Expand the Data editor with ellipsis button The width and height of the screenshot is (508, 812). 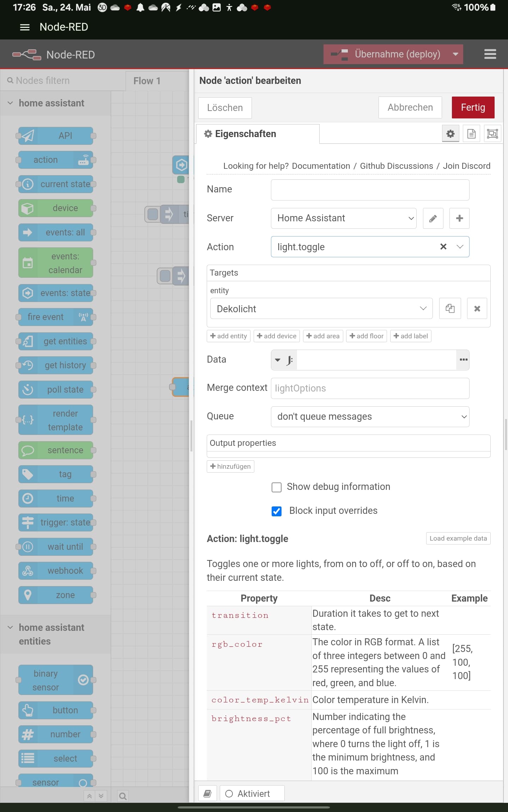(463, 360)
